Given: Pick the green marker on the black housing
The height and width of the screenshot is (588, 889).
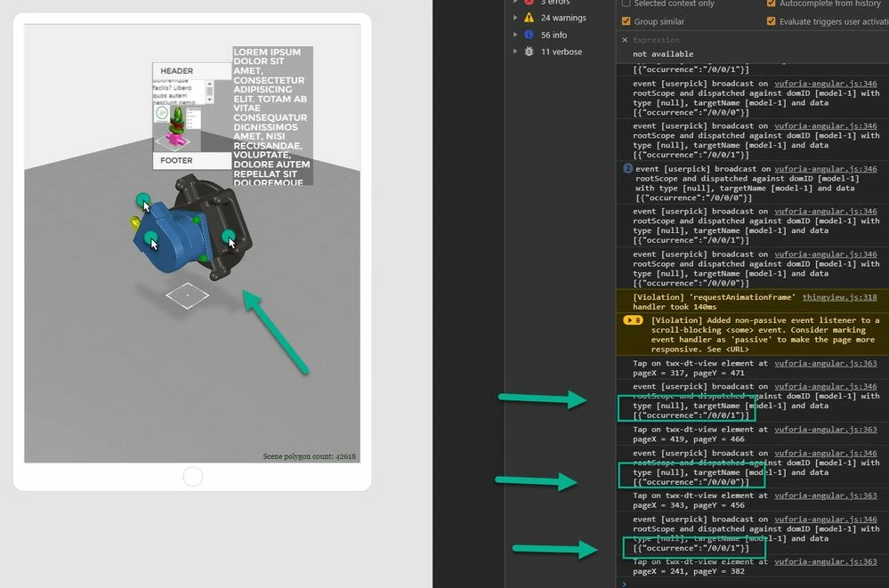Looking at the screenshot, I should point(228,236).
